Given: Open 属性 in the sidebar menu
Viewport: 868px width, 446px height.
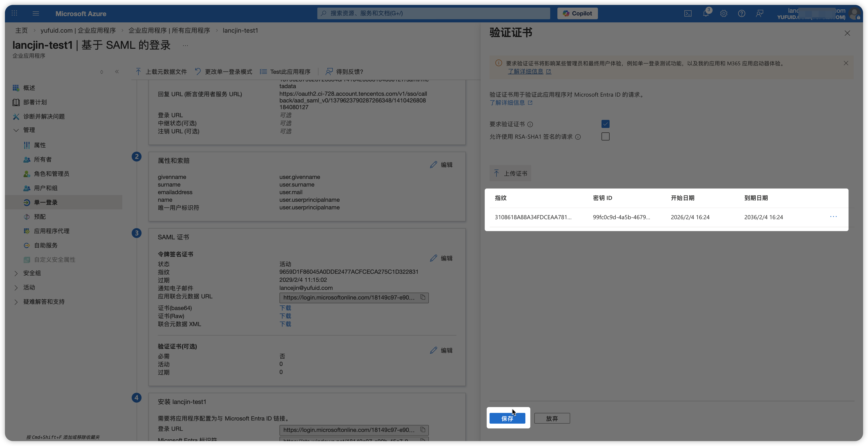Looking at the screenshot, I should point(40,145).
